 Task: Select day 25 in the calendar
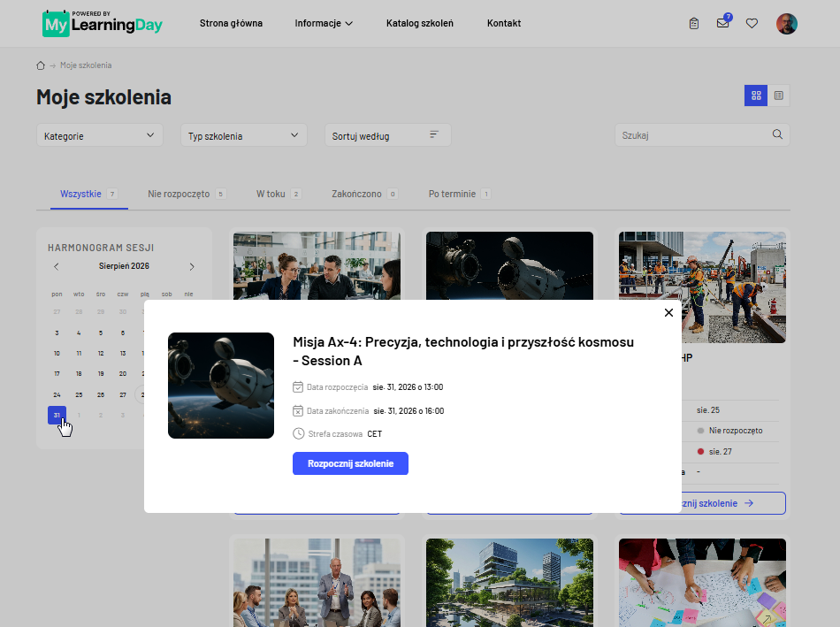(79, 395)
